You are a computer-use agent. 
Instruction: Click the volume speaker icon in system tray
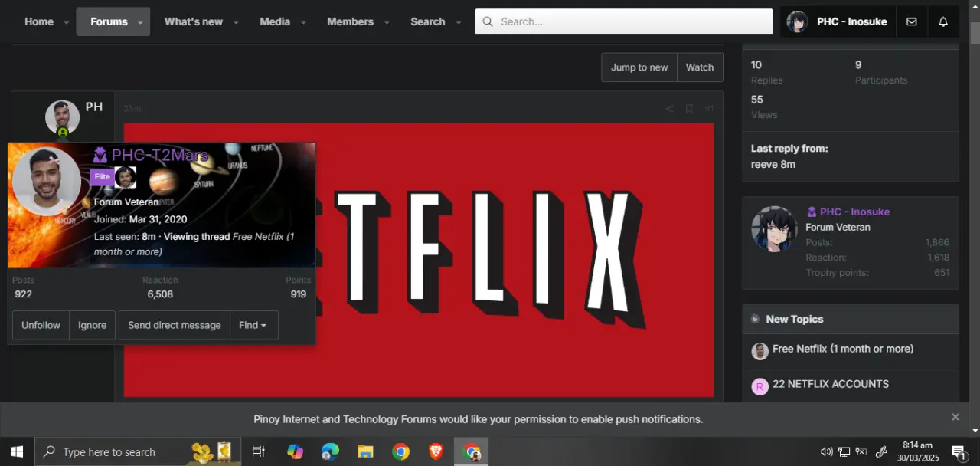826,451
